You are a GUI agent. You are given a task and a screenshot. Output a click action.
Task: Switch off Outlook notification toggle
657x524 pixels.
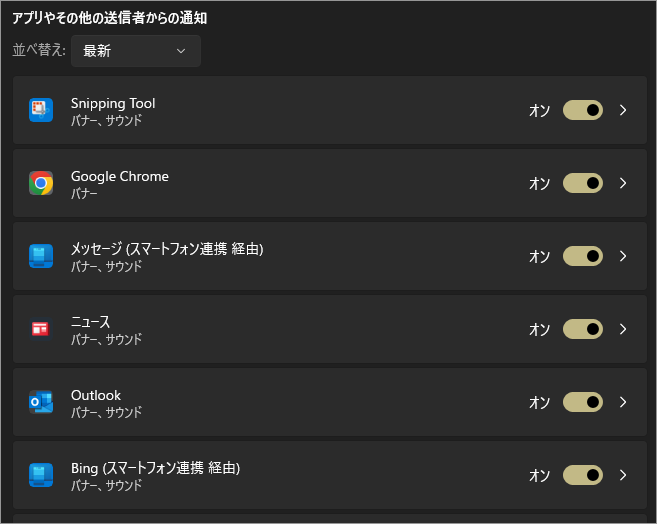click(583, 402)
